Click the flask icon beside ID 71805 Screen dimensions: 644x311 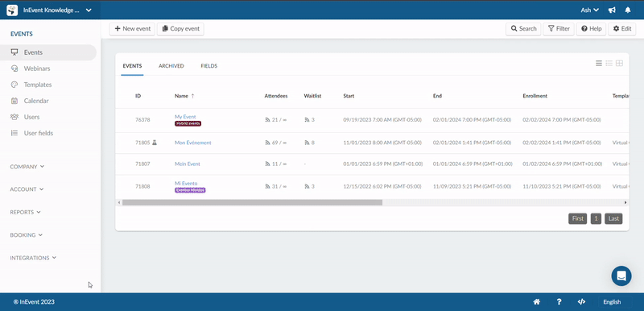(155, 143)
